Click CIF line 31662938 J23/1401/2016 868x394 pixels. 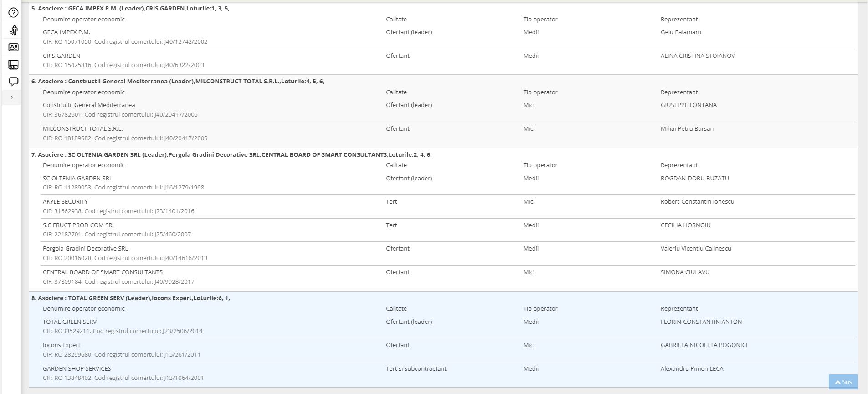(x=118, y=211)
